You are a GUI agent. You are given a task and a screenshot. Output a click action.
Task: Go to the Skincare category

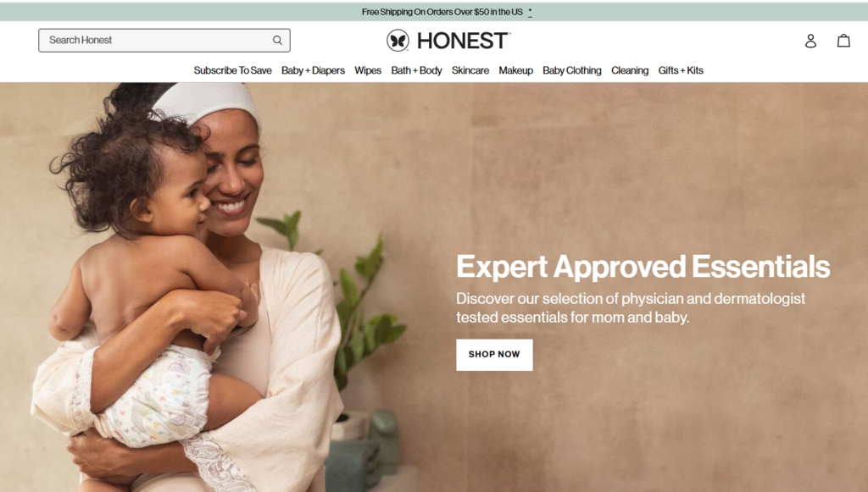click(x=470, y=70)
